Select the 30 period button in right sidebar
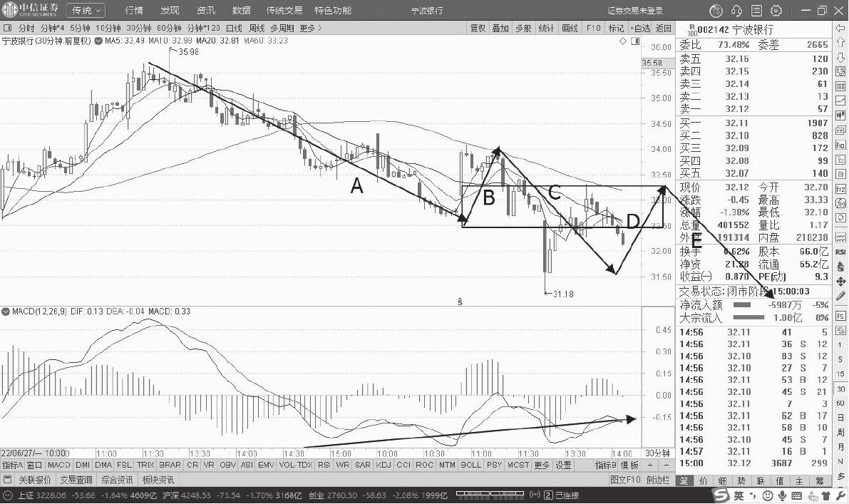This screenshot has width=849, height=504. click(841, 389)
